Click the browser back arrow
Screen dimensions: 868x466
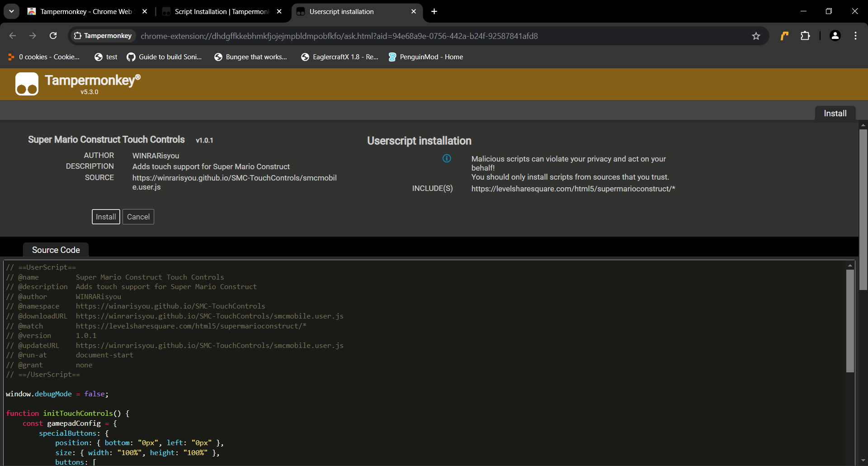(x=13, y=36)
